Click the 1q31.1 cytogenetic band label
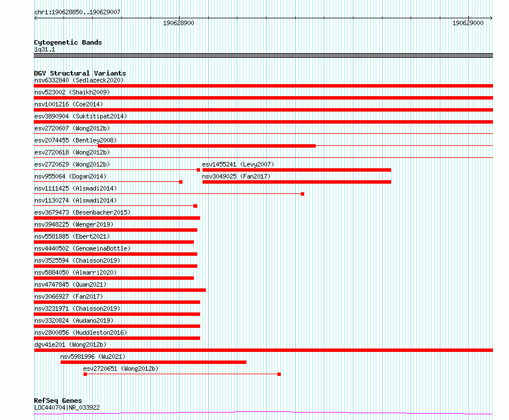Viewport: 509px width, 420px height. coord(45,49)
